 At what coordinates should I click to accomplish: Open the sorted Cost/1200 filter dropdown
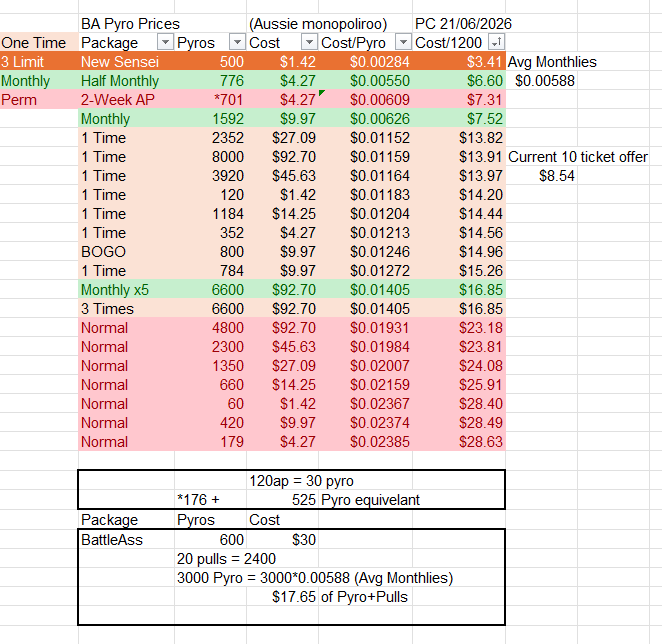[496, 42]
